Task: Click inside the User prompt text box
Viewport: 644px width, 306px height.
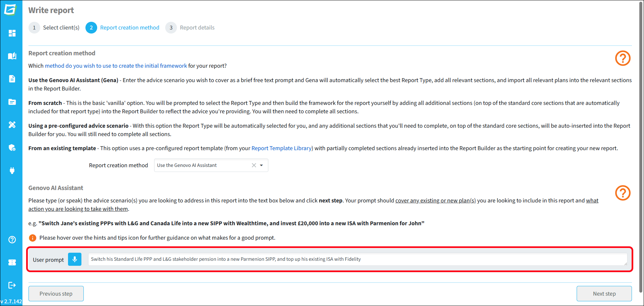Action: pyautogui.click(x=358, y=259)
